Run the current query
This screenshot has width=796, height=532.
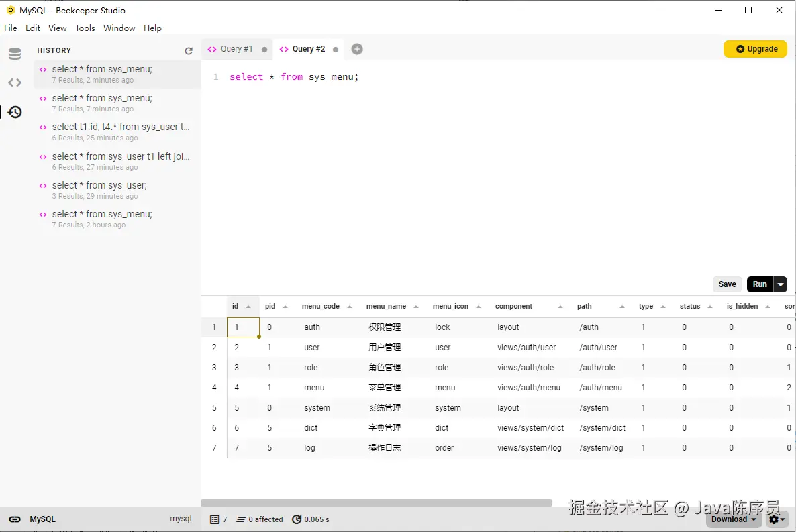click(760, 284)
